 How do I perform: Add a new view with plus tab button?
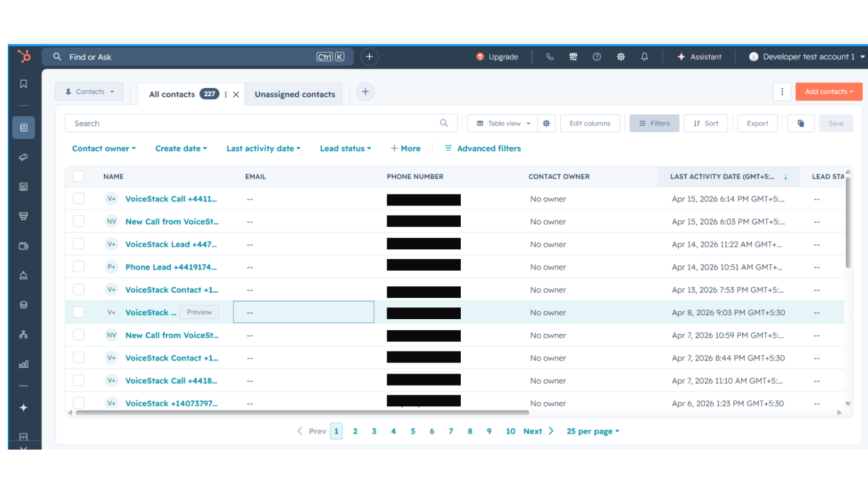365,92
